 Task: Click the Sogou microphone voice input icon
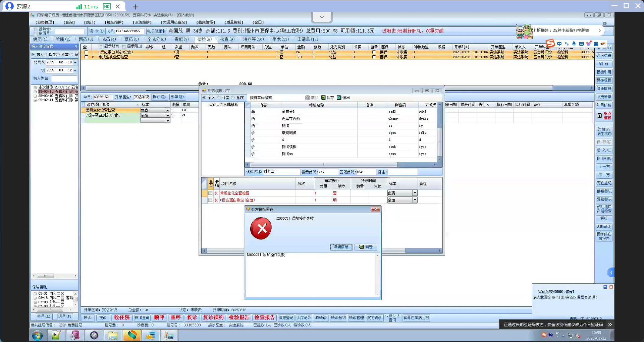pos(574,44)
